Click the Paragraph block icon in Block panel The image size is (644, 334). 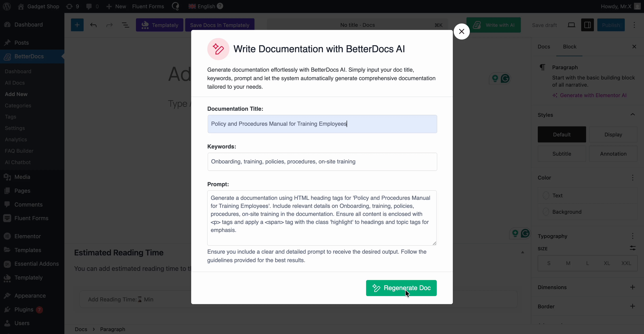(542, 67)
